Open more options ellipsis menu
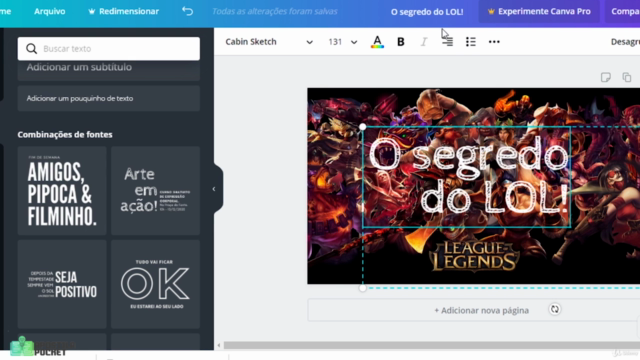 [x=494, y=42]
